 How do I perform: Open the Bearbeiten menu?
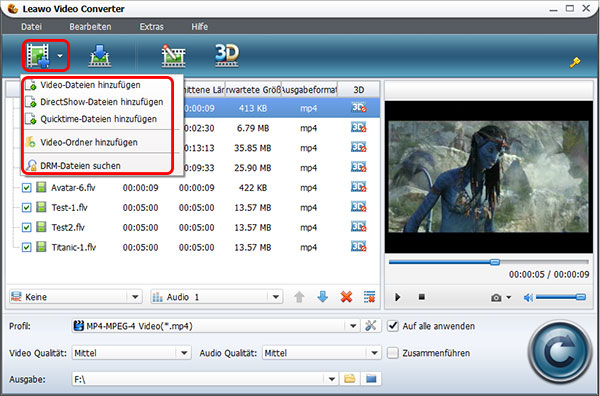90,27
